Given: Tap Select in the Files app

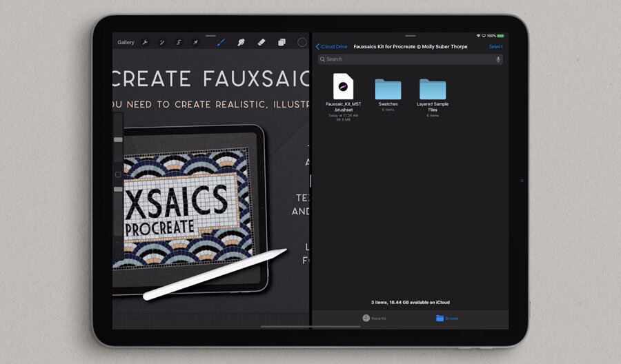Looking at the screenshot, I should click(495, 47).
